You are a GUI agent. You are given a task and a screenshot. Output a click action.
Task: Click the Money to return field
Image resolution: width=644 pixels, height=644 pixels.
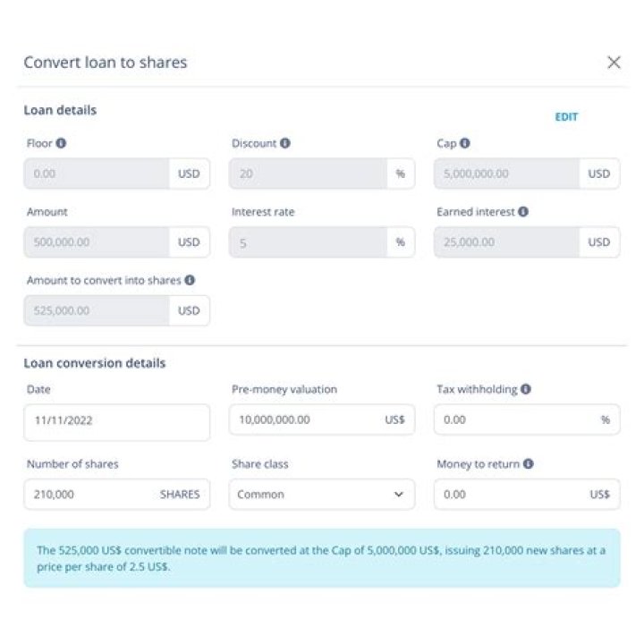click(508, 494)
